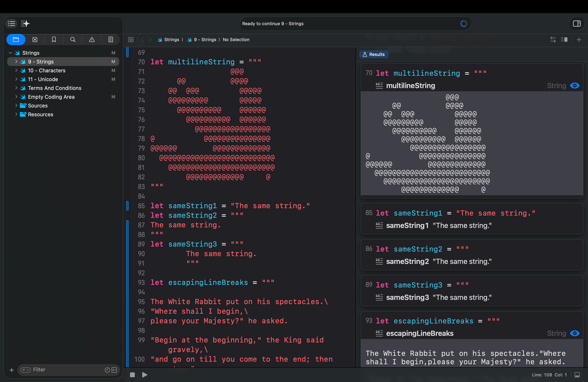588x382 pixels.
Task: Click line 93 escapingLineBreaks declaration
Action: (212, 283)
